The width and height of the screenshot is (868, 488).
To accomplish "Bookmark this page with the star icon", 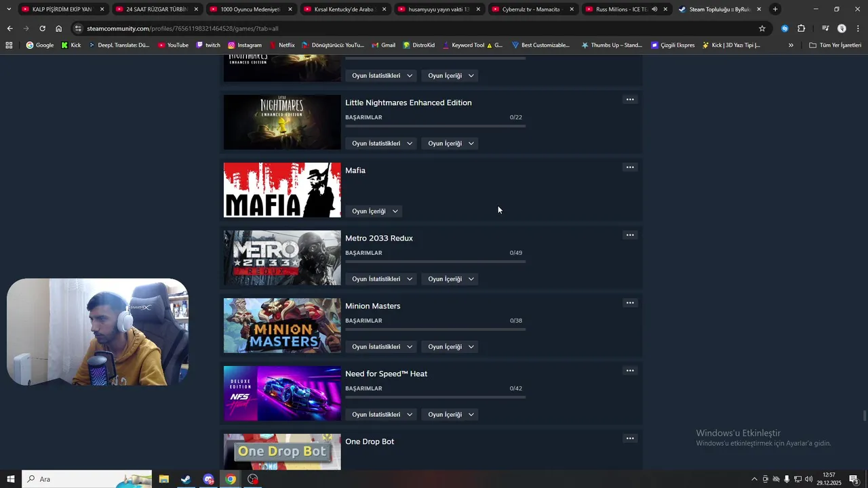I will (762, 28).
